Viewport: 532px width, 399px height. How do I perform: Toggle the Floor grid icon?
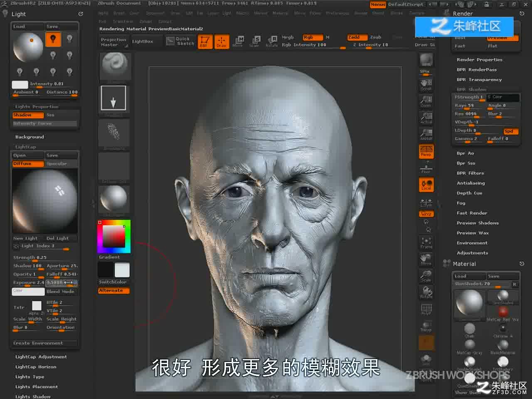[426, 167]
